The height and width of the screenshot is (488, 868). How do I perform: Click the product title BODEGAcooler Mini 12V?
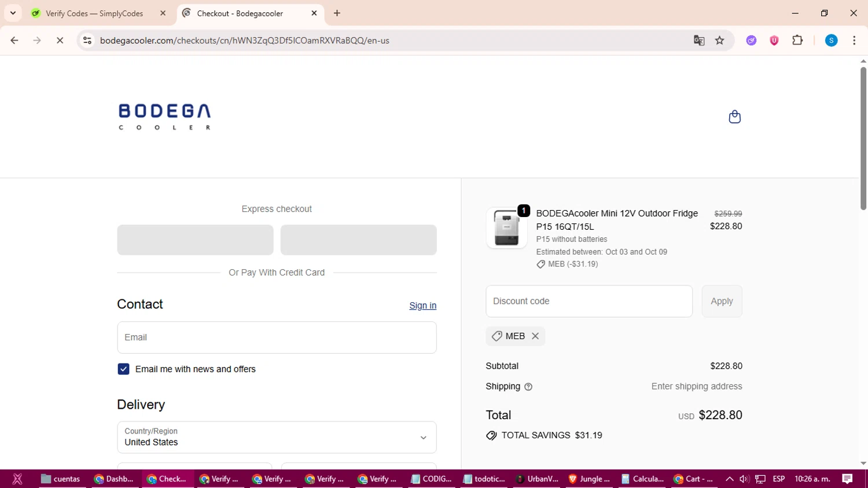617,220
